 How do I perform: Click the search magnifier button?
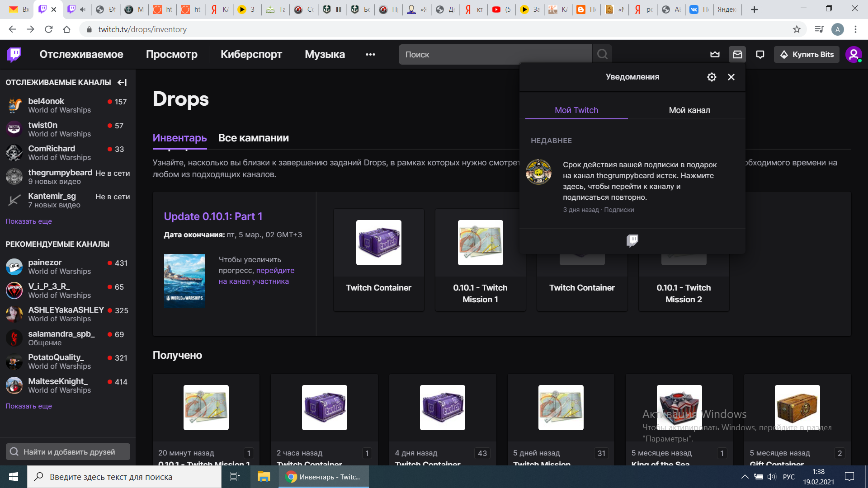coord(602,54)
